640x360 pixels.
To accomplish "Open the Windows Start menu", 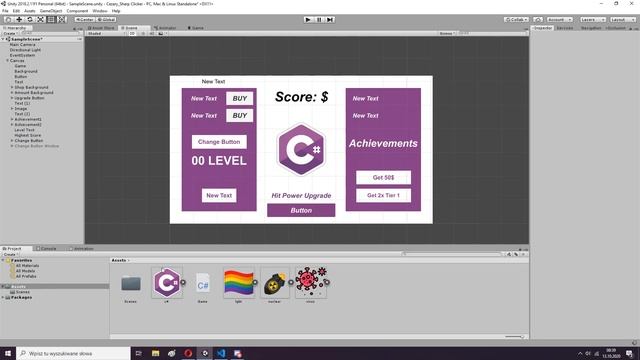I will tap(8, 353).
